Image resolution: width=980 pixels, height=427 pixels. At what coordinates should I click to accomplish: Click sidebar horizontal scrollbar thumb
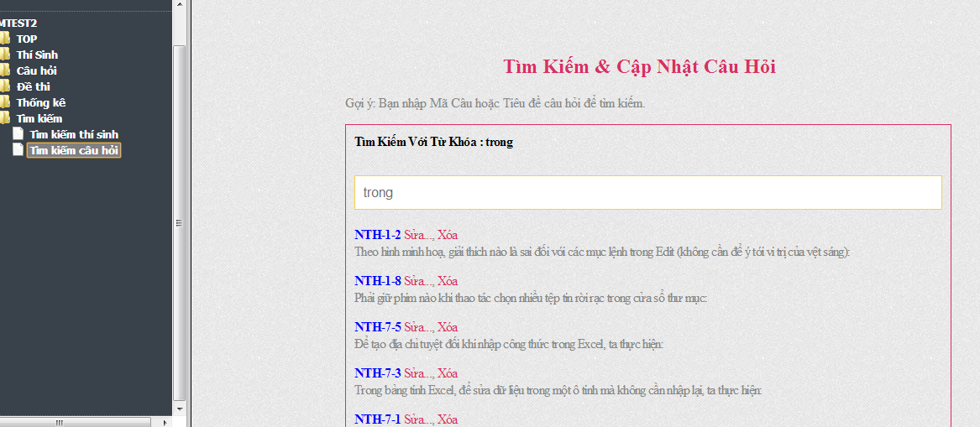click(75, 423)
